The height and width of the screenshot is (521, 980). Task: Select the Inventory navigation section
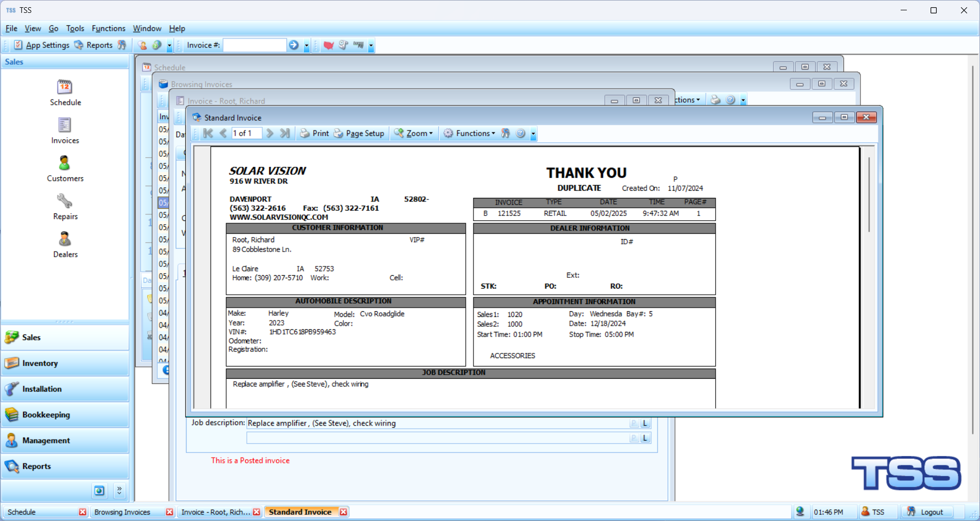(65, 363)
